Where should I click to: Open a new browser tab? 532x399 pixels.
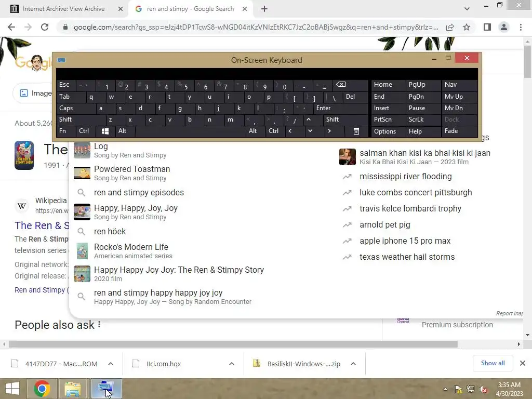264,9
